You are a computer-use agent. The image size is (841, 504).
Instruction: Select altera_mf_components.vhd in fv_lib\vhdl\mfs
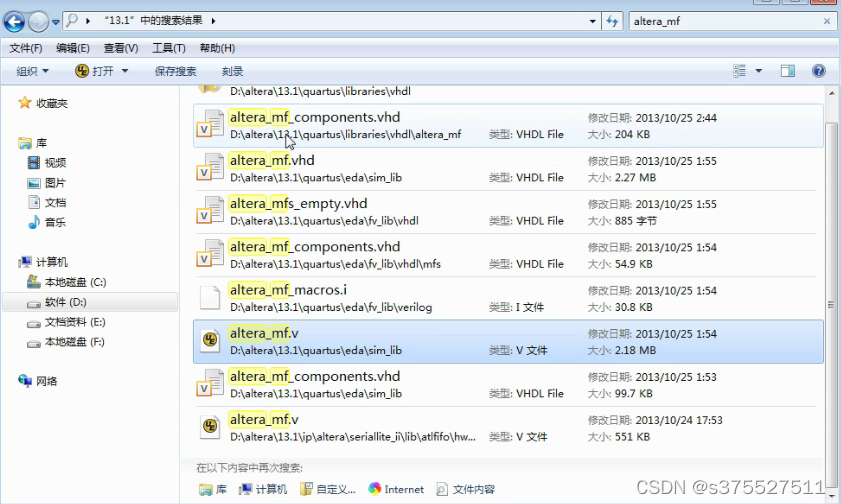(508, 255)
